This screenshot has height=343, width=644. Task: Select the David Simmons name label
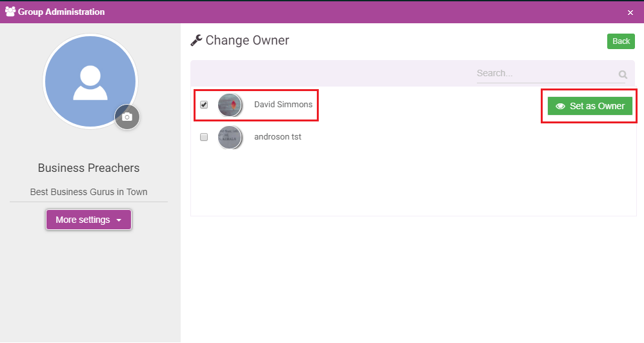pyautogui.click(x=283, y=105)
